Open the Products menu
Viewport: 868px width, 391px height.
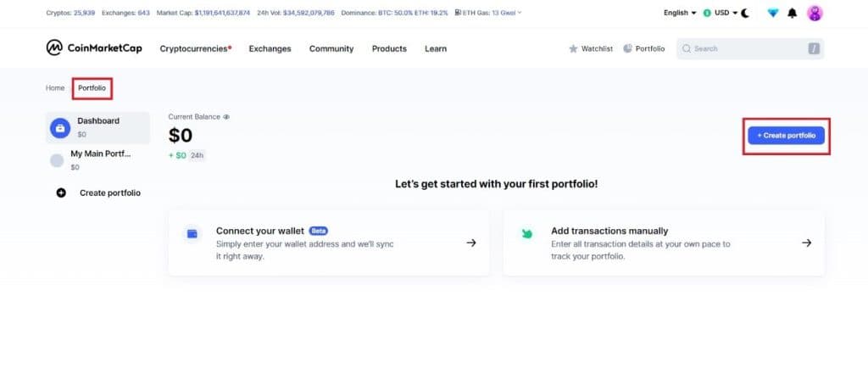click(389, 48)
